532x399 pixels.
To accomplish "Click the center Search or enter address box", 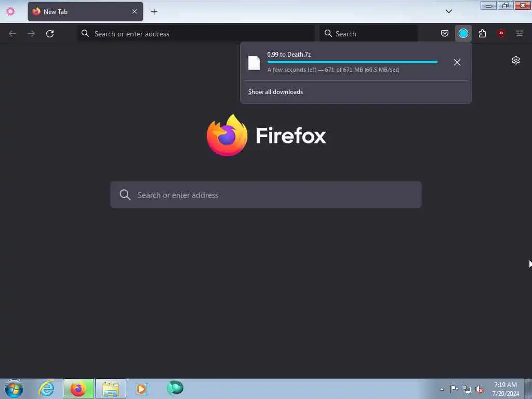I will coord(266,195).
